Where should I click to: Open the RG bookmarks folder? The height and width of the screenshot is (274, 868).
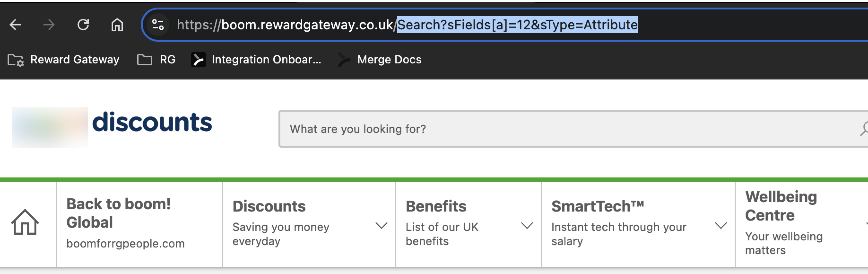click(156, 60)
